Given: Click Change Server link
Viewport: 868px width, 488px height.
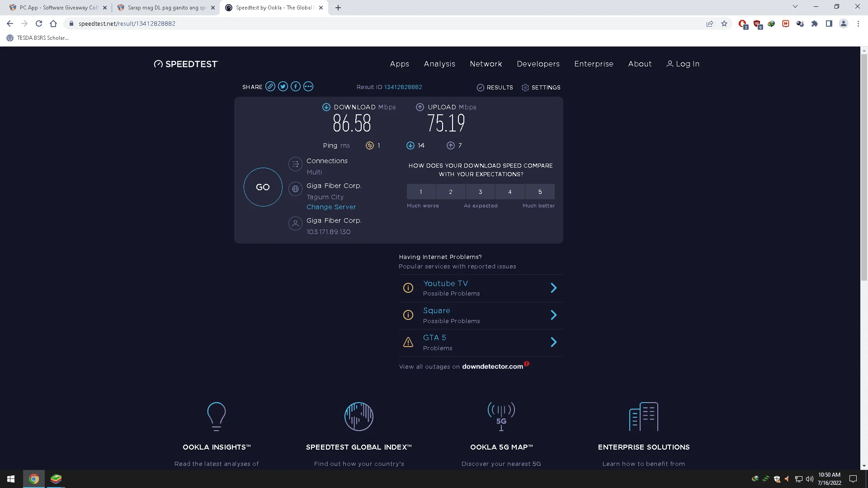Looking at the screenshot, I should [x=331, y=207].
